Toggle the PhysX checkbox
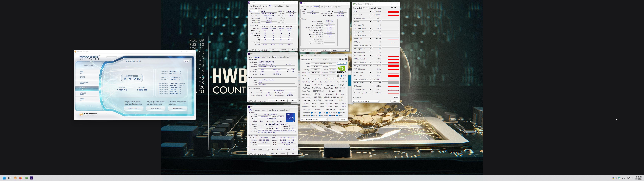 click(x=330, y=116)
